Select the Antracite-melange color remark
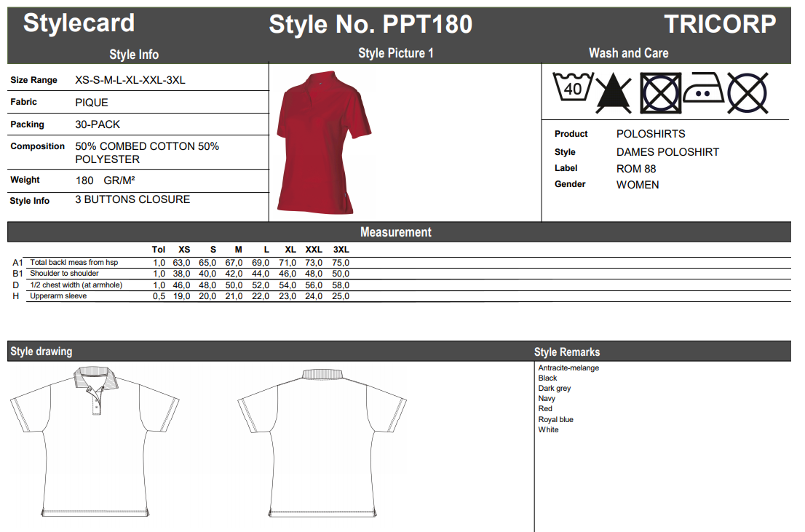This screenshot has width=805, height=532. click(x=568, y=368)
